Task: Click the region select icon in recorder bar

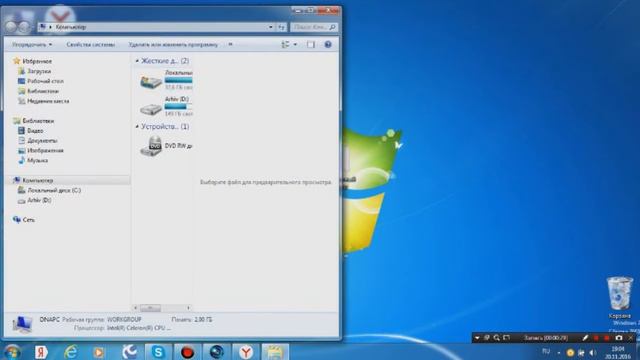Action: (x=507, y=338)
